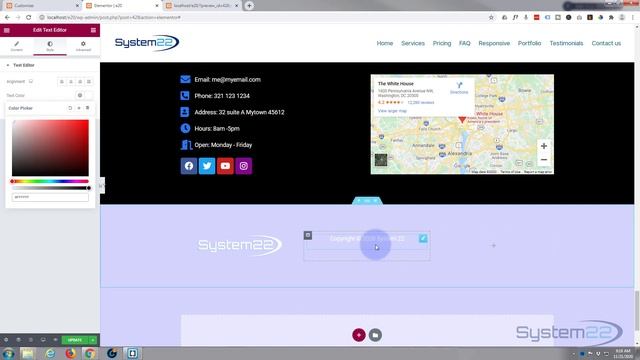Zoom in on the map
The height and width of the screenshot is (360, 640).
(544, 146)
